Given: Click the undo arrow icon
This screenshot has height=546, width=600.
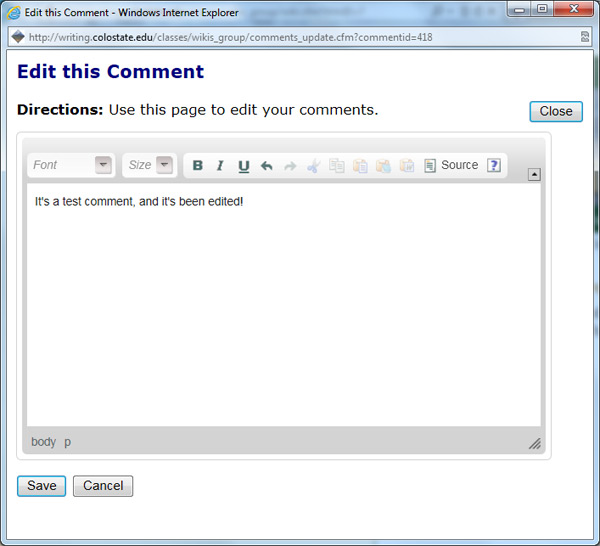Looking at the screenshot, I should (267, 166).
